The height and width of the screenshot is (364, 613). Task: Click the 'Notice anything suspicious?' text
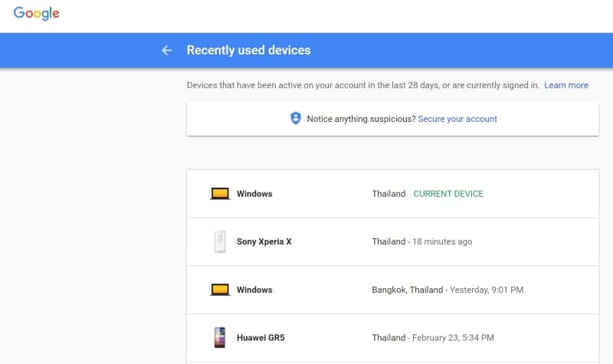coord(361,119)
